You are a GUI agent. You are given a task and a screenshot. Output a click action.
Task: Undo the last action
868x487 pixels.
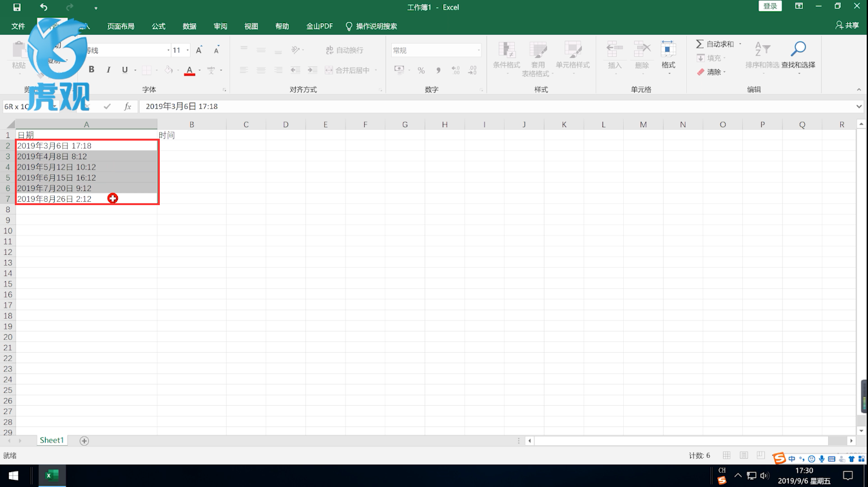click(43, 8)
